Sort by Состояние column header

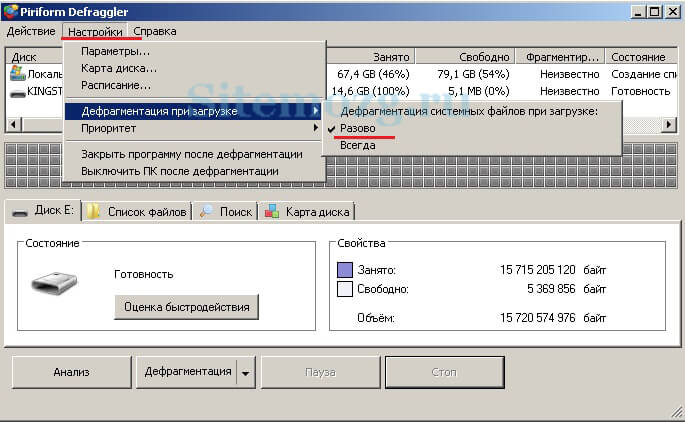point(641,57)
